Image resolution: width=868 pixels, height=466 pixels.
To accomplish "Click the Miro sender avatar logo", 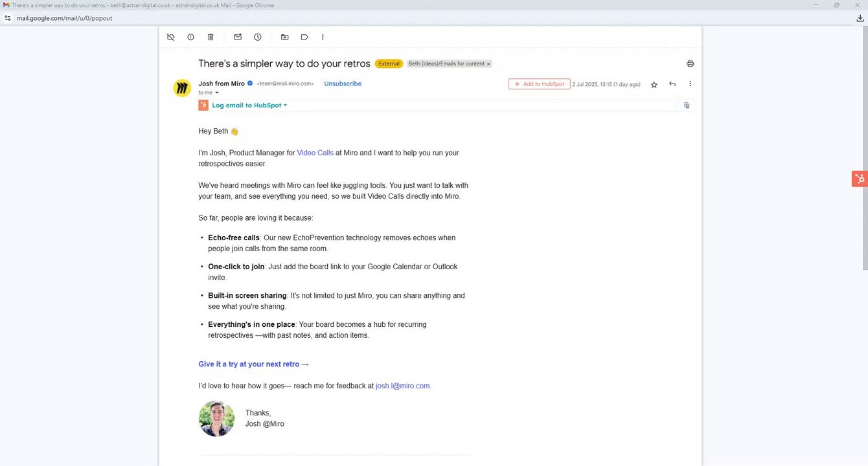I will 182,88.
